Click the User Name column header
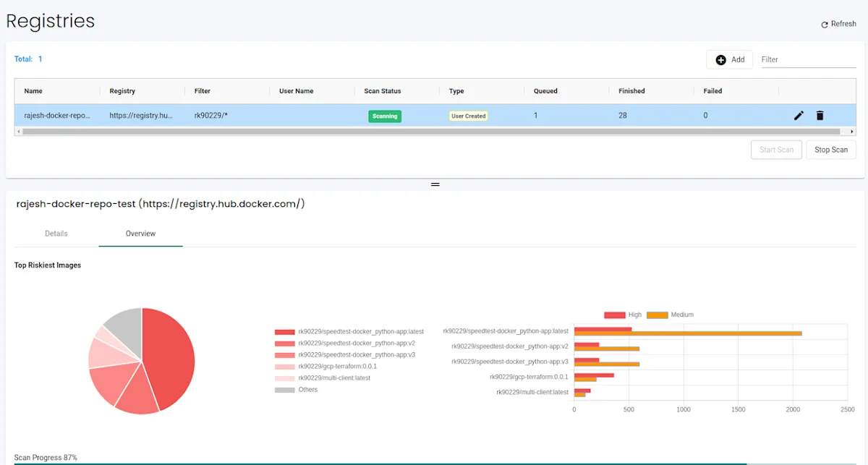The image size is (868, 465). [x=297, y=91]
